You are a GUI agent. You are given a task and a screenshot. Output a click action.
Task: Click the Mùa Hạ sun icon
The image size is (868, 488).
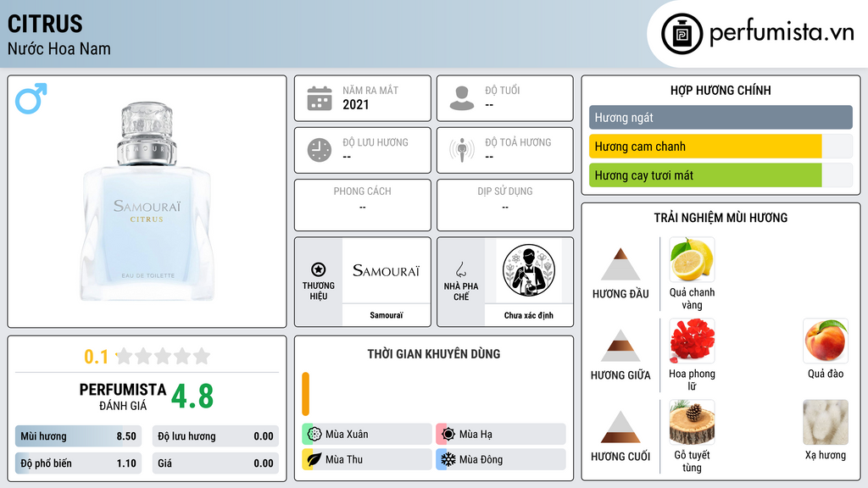point(448,435)
